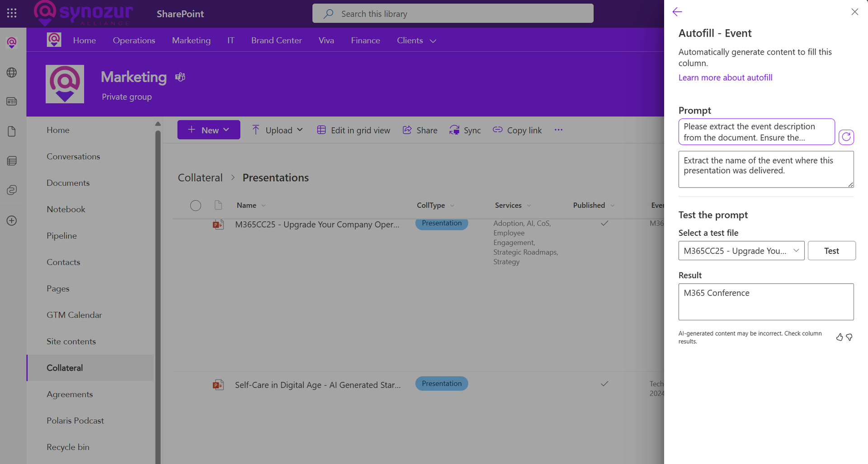This screenshot has width=868, height=464.
Task: Click the Sync toolbar button
Action: click(x=465, y=130)
